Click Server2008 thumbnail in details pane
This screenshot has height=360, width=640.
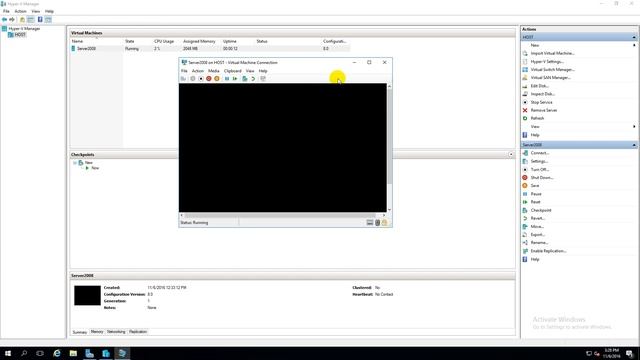(87, 296)
